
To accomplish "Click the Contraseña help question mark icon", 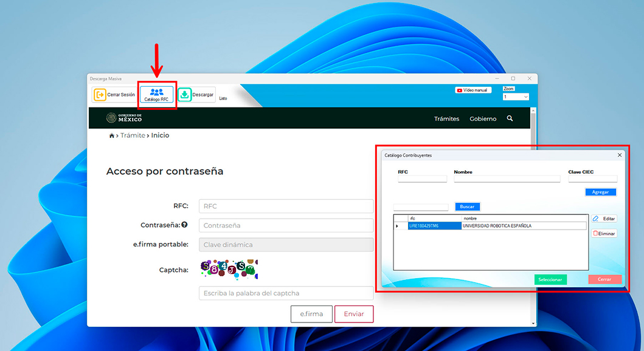I will [184, 225].
